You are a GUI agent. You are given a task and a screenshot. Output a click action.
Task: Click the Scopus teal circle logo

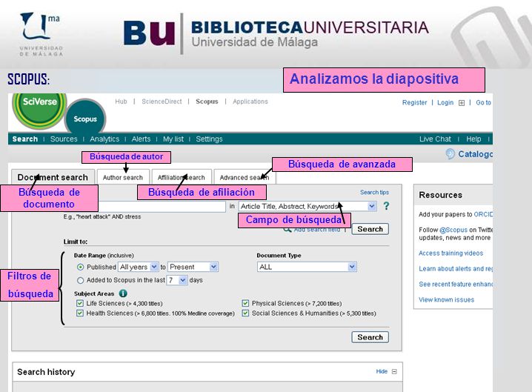point(85,116)
